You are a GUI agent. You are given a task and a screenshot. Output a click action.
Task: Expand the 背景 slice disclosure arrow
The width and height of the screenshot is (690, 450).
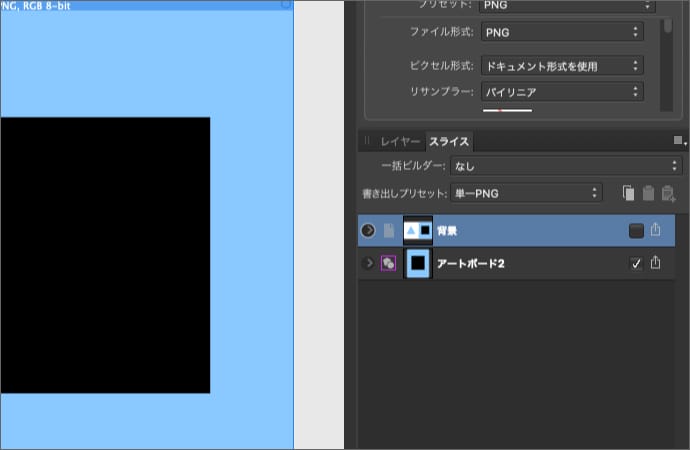point(368,231)
